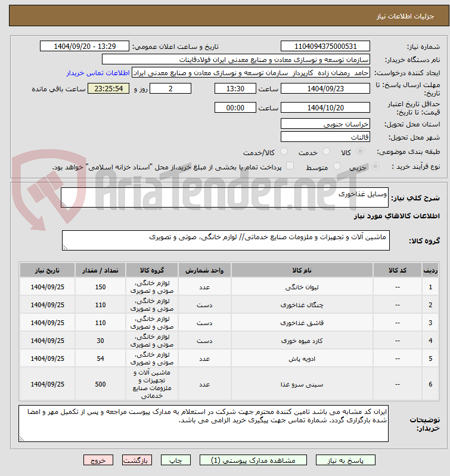Screen dimensions: 450x476
Task: Click the requester name field حامد رمضان زاده
Action: [251, 73]
